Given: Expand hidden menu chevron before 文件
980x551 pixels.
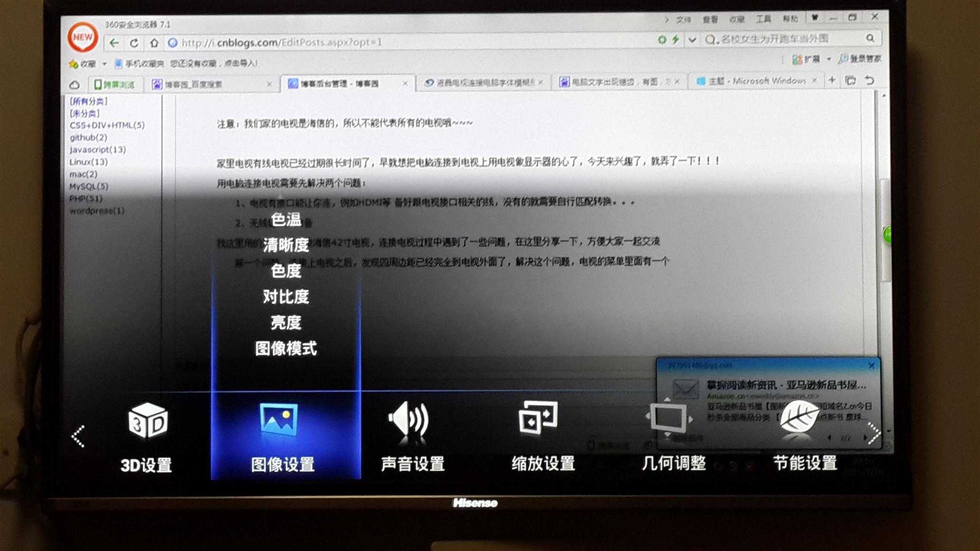Looking at the screenshot, I should coord(667,20).
